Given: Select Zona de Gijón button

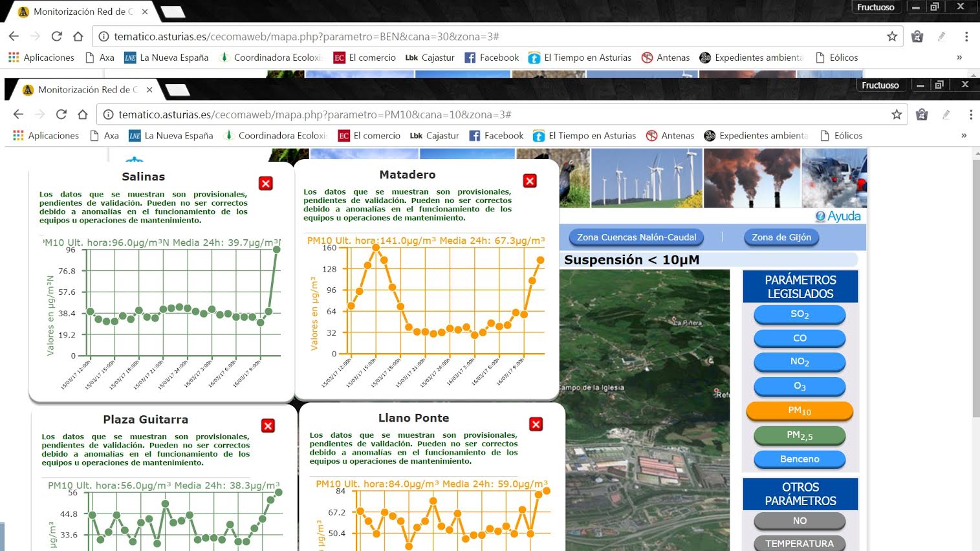Looking at the screenshot, I should (781, 237).
